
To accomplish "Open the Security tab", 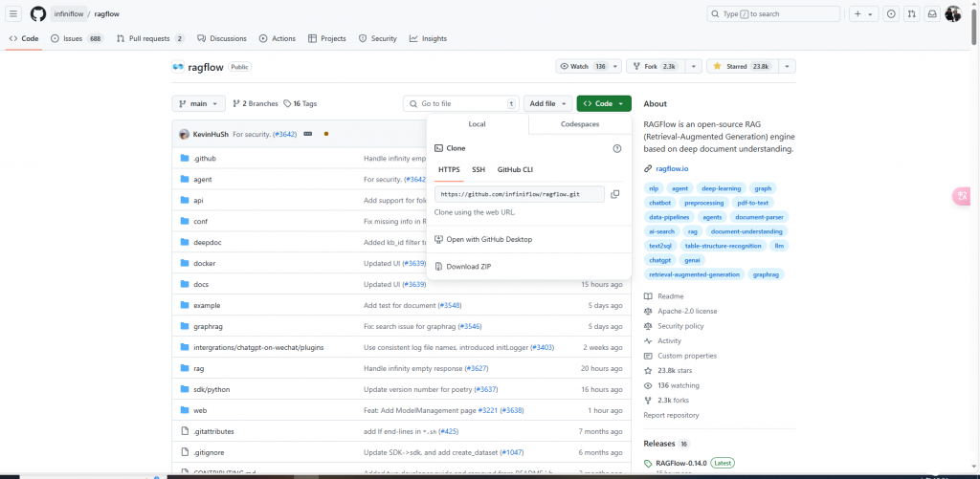I will (x=377, y=38).
